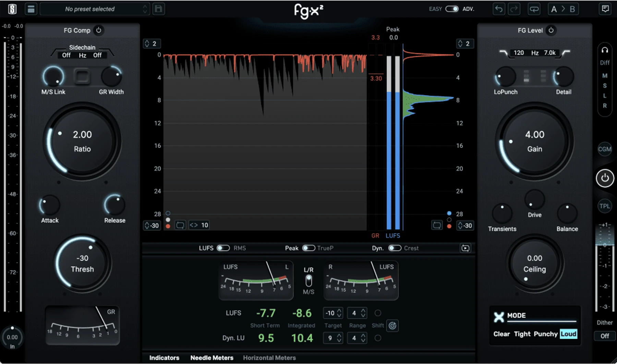Select Tight mode

(522, 334)
